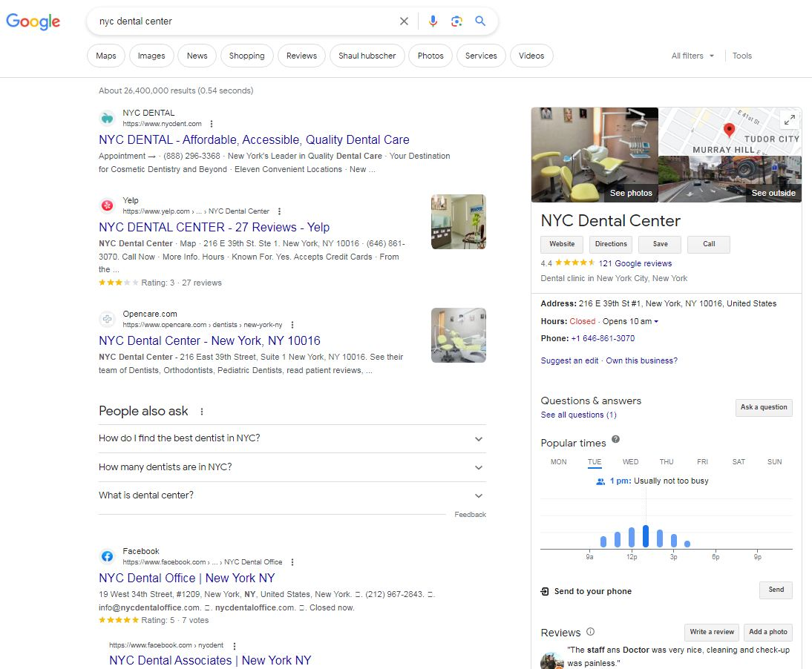812x669 pixels.
Task: Clear the search box with the X icon
Action: click(404, 22)
